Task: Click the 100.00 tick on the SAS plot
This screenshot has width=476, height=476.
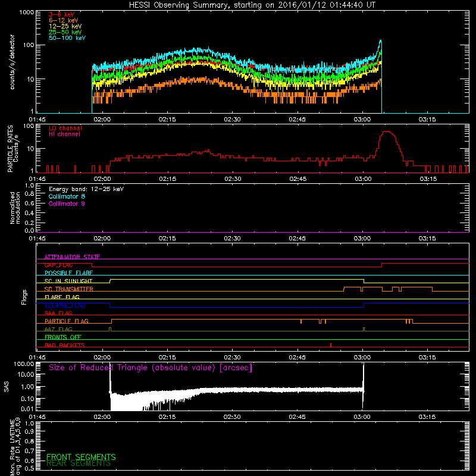Action: [24, 364]
